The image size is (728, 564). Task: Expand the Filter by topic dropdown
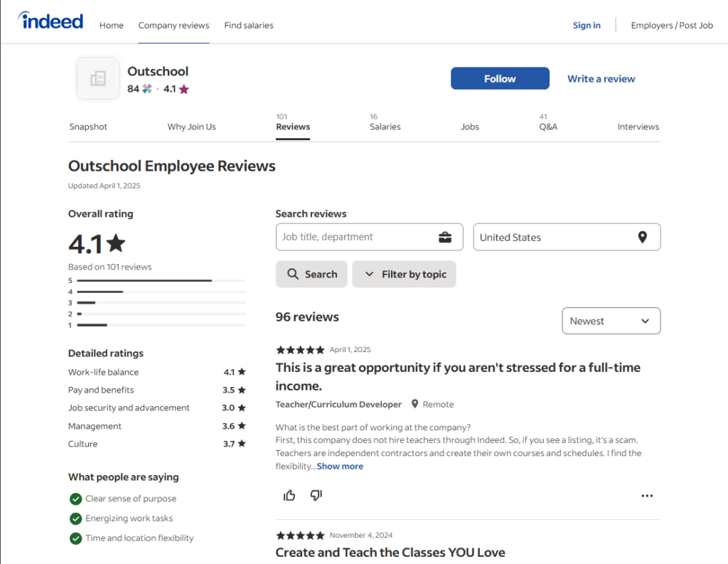coord(404,274)
